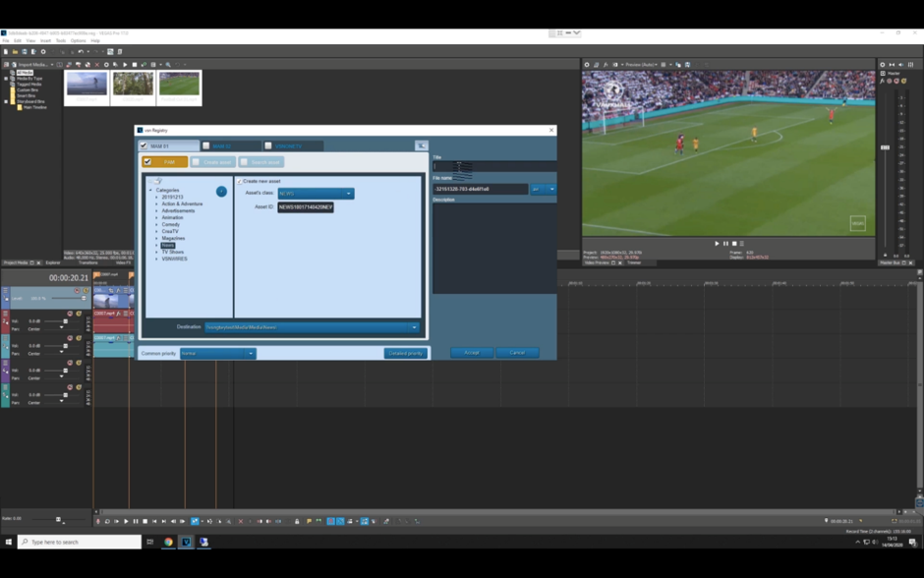Open the Tools menu
The image size is (924, 578).
tap(61, 40)
